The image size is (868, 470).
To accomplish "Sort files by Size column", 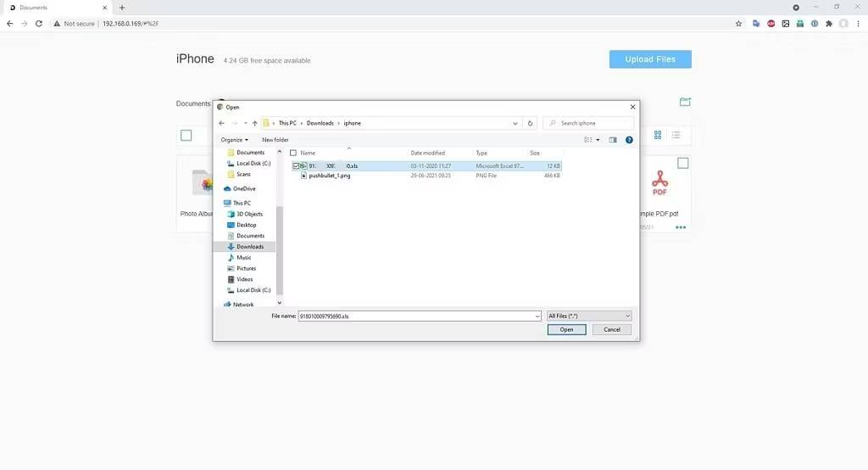I will (x=535, y=153).
